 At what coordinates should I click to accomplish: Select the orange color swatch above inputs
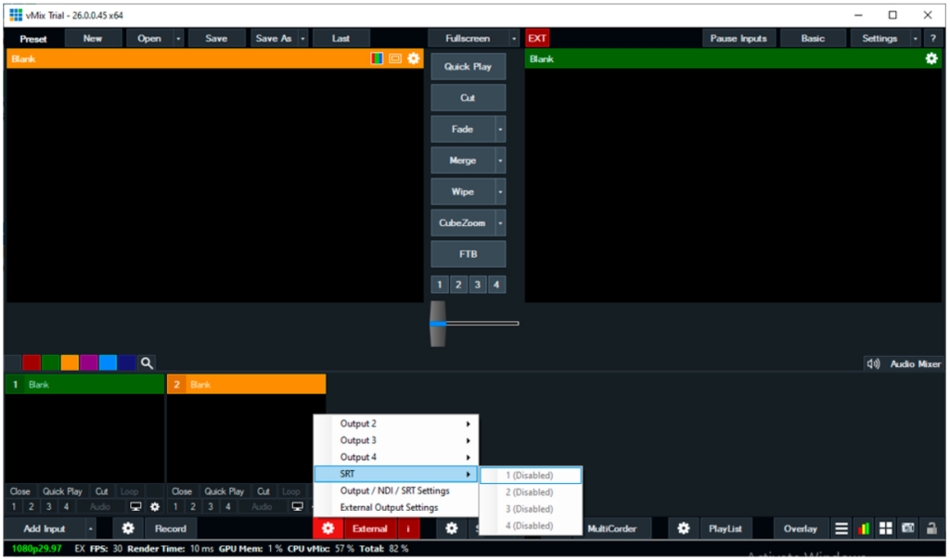point(71,363)
